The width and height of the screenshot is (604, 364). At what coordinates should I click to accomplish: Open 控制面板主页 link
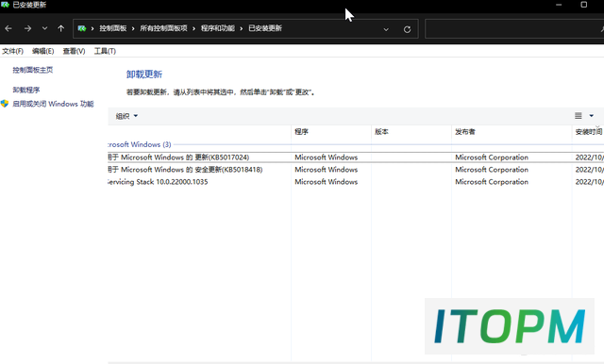click(x=33, y=70)
